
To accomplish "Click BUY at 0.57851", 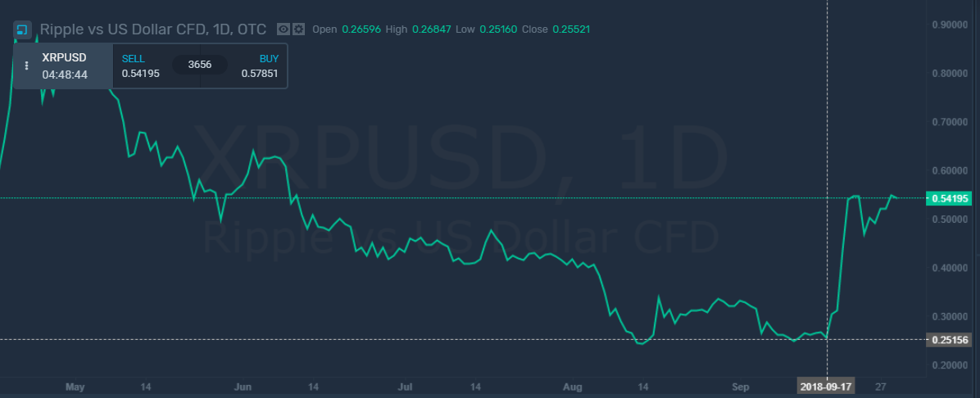I will coord(260,66).
